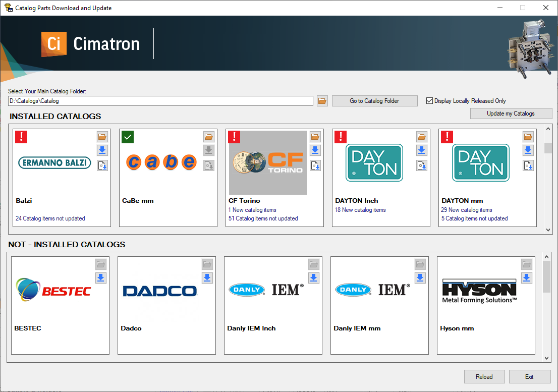This screenshot has height=392, width=558.
Task: Open the DAYTON Inch catalog folder icon
Action: point(422,137)
